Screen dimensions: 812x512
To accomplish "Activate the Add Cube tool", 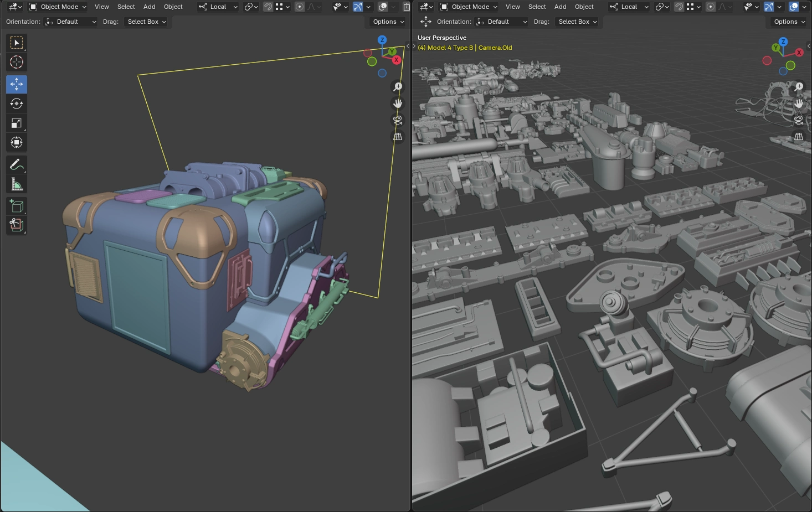I will tap(17, 206).
